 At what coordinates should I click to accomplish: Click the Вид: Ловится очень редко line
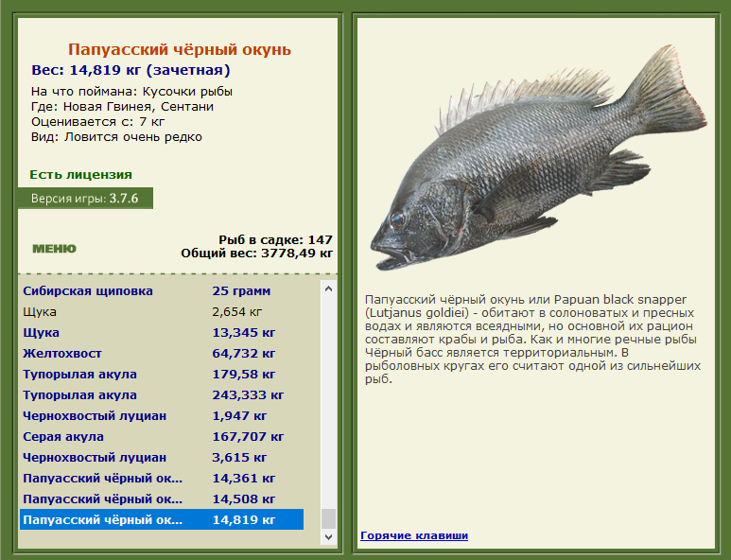(x=116, y=137)
